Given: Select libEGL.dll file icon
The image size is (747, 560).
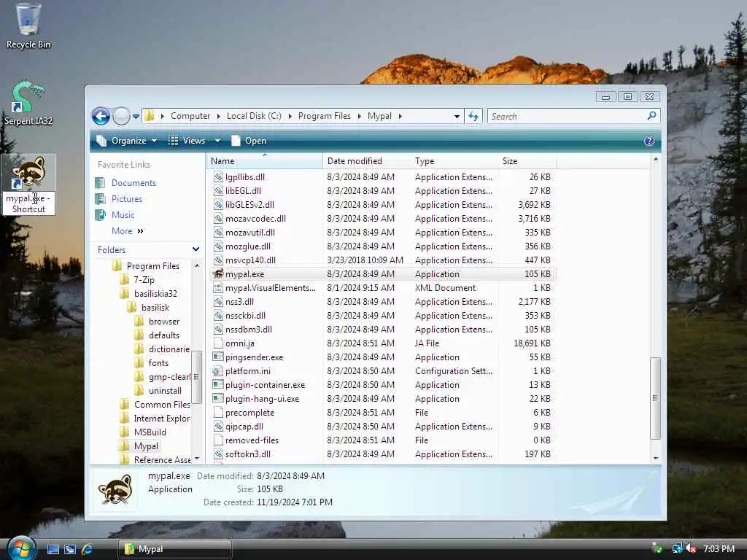Looking at the screenshot, I should [217, 191].
